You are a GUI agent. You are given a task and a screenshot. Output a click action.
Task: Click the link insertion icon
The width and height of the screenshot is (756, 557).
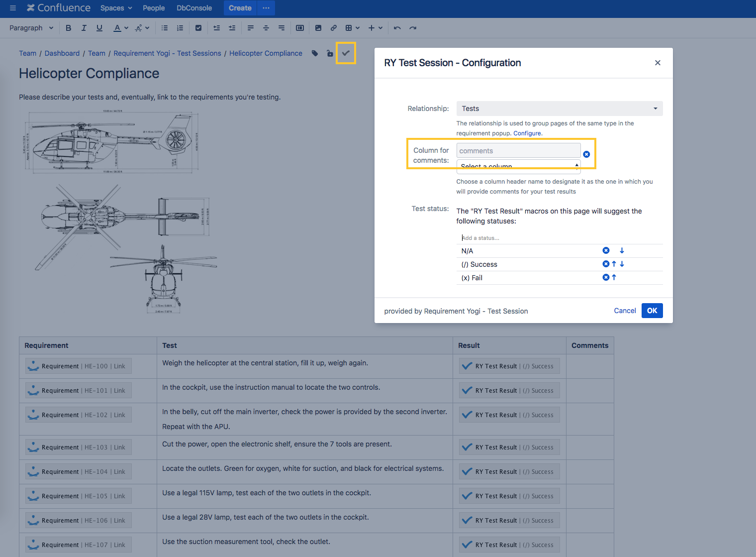(333, 28)
